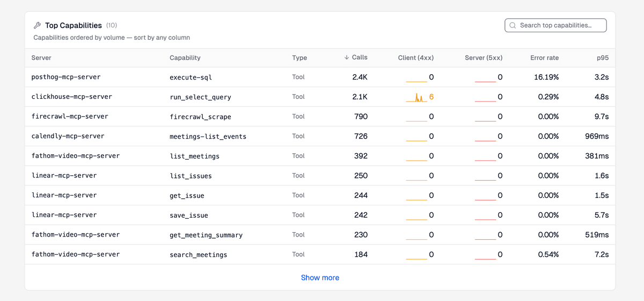Open execute-sql capability
Image resolution: width=644 pixels, height=301 pixels.
[x=191, y=77]
